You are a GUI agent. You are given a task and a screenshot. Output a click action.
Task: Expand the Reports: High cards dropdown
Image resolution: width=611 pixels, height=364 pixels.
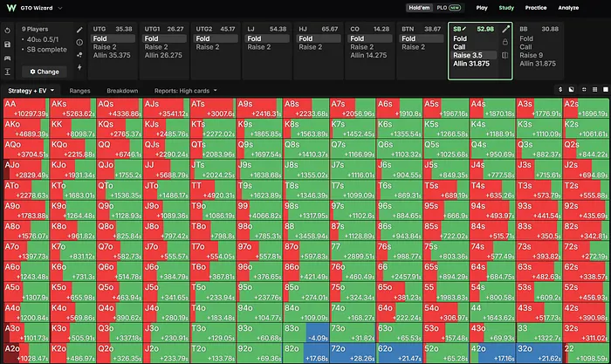pyautogui.click(x=185, y=91)
